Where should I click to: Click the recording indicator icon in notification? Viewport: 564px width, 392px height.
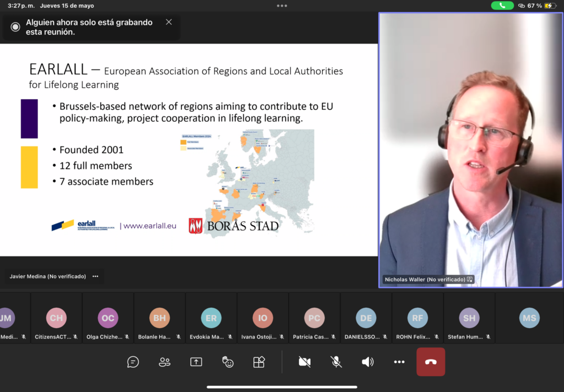[x=15, y=27]
